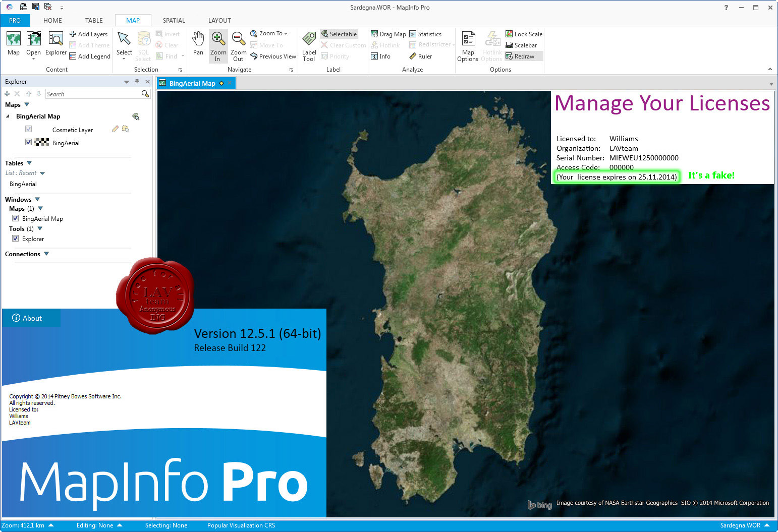Toggle Selectable label option

pos(339,34)
